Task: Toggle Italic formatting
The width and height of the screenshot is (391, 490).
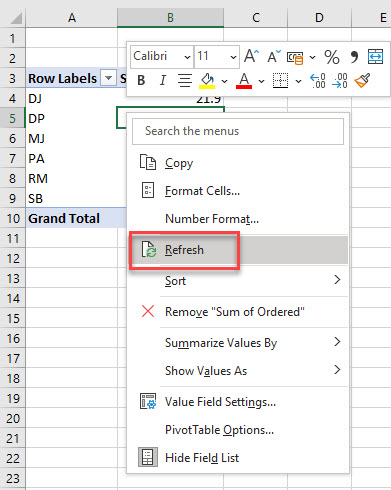Action: tap(163, 80)
